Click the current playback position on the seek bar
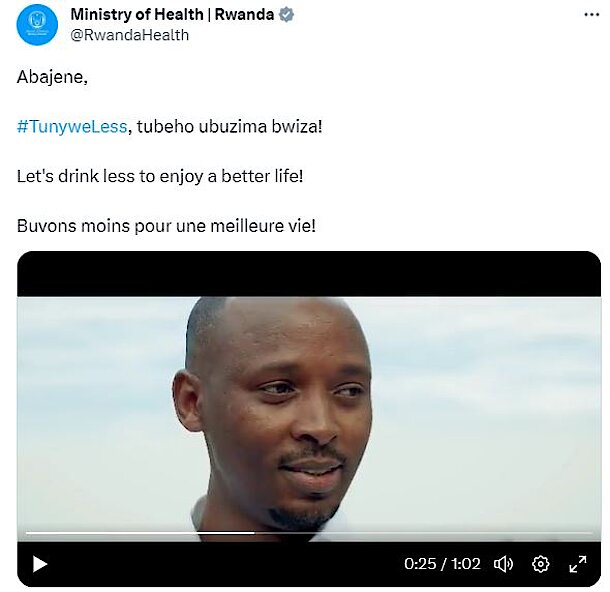 pyautogui.click(x=254, y=533)
